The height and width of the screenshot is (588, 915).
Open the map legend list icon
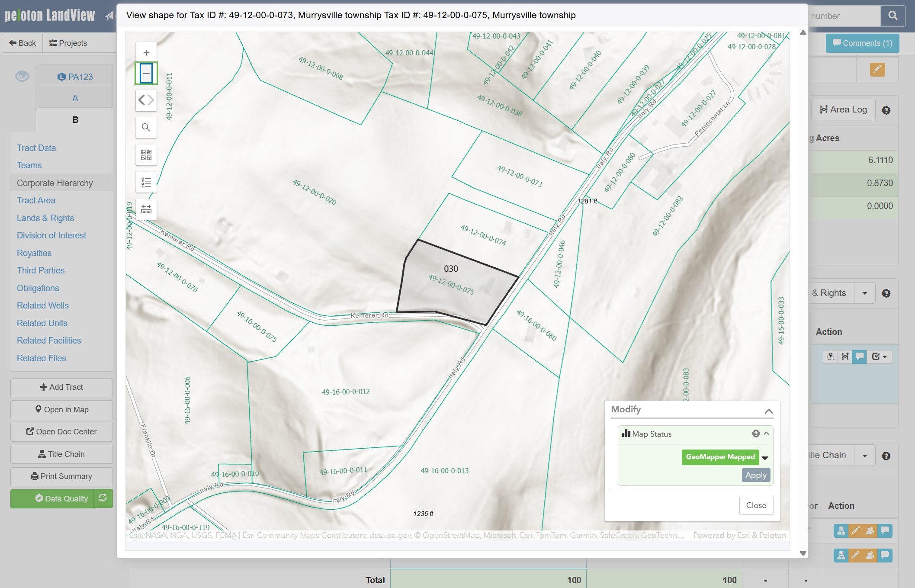[x=146, y=182]
